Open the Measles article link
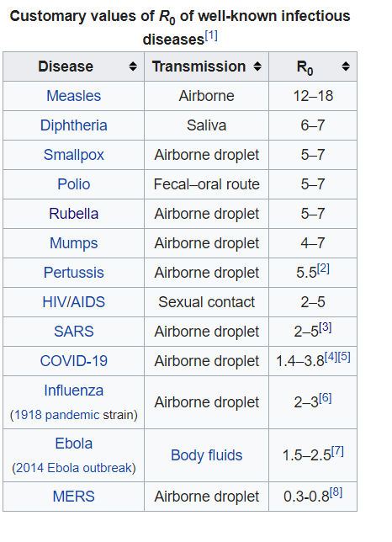The height and width of the screenshot is (542, 392). pos(73,96)
